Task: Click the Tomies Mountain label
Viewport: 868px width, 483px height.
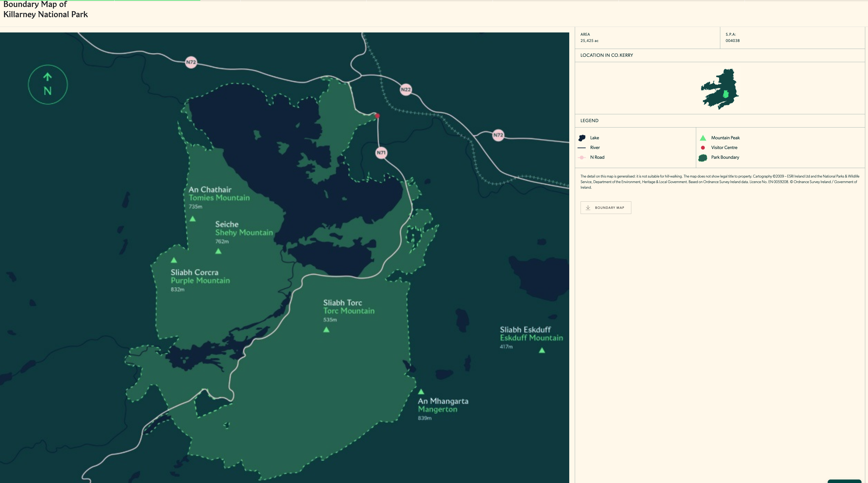Action: 219,198
